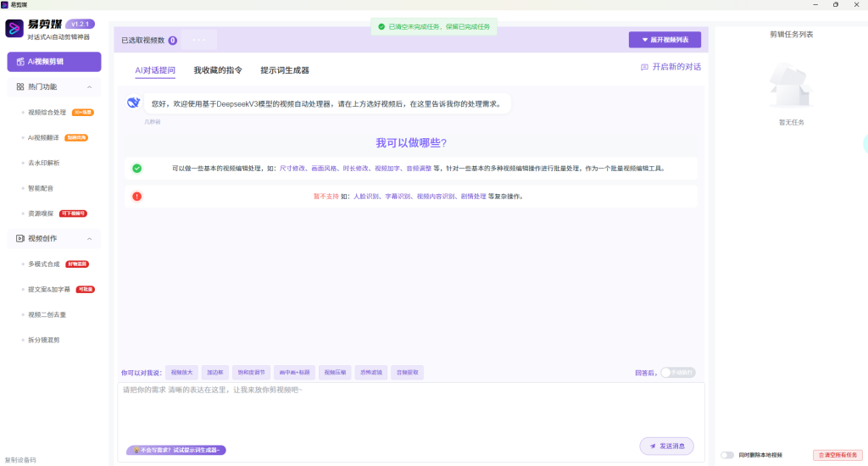This screenshot has width=868, height=466.
Task: Click the green checkmark icon in capabilities row
Action: [x=136, y=168]
